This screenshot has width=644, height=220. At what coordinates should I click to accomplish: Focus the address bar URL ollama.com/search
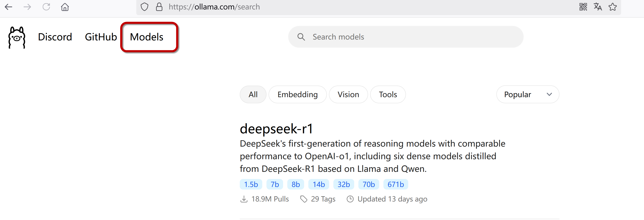point(214,7)
